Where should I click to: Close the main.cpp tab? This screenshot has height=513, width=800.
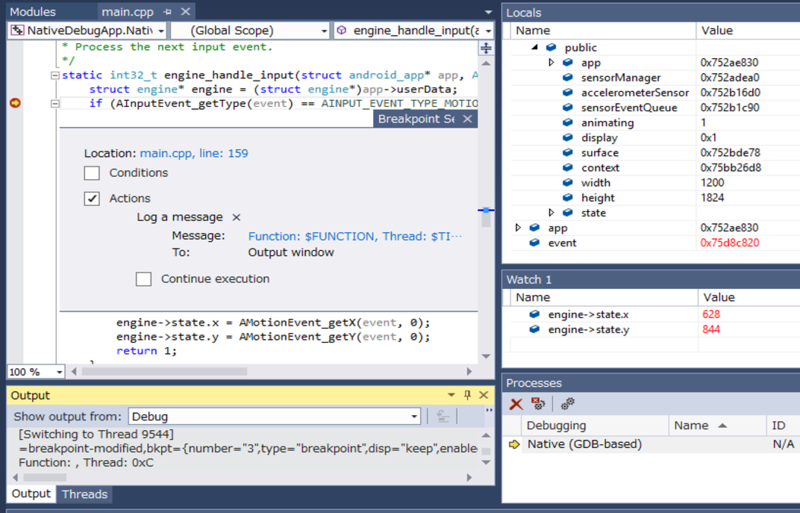(x=186, y=11)
